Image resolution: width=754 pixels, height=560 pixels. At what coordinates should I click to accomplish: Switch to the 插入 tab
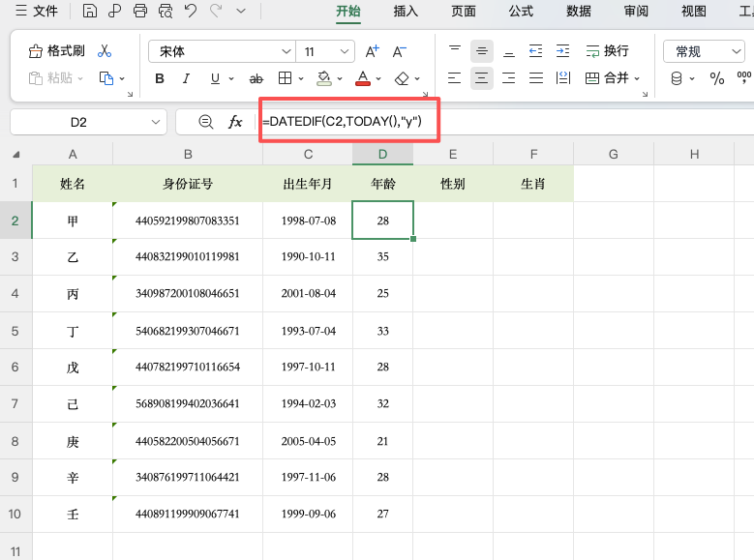point(406,11)
